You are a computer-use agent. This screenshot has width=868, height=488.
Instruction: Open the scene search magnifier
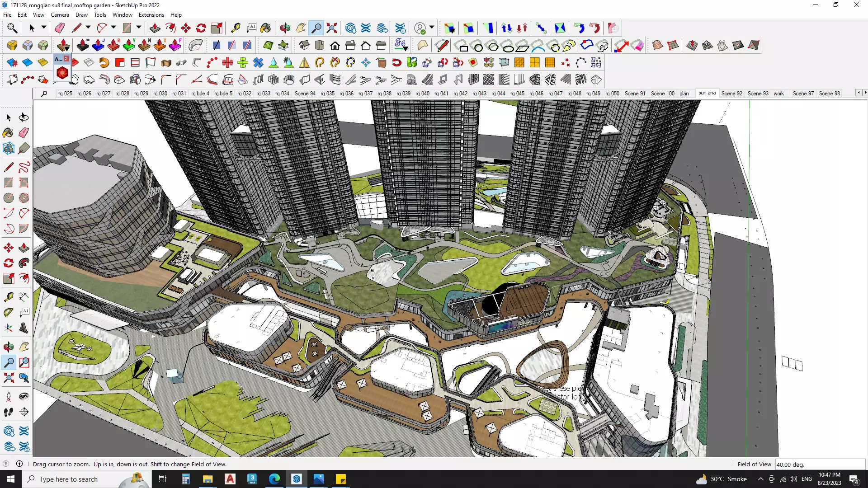click(44, 94)
